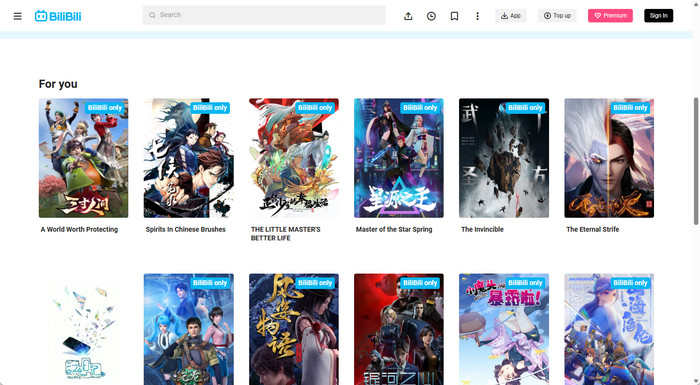This screenshot has height=385, width=700.
Task: Focus the Search input field
Action: point(264,15)
